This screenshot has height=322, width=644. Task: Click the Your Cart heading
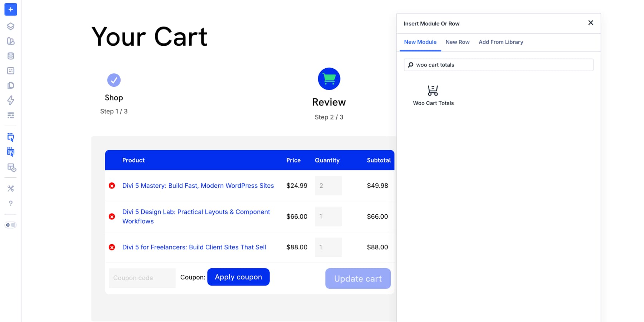[149, 36]
